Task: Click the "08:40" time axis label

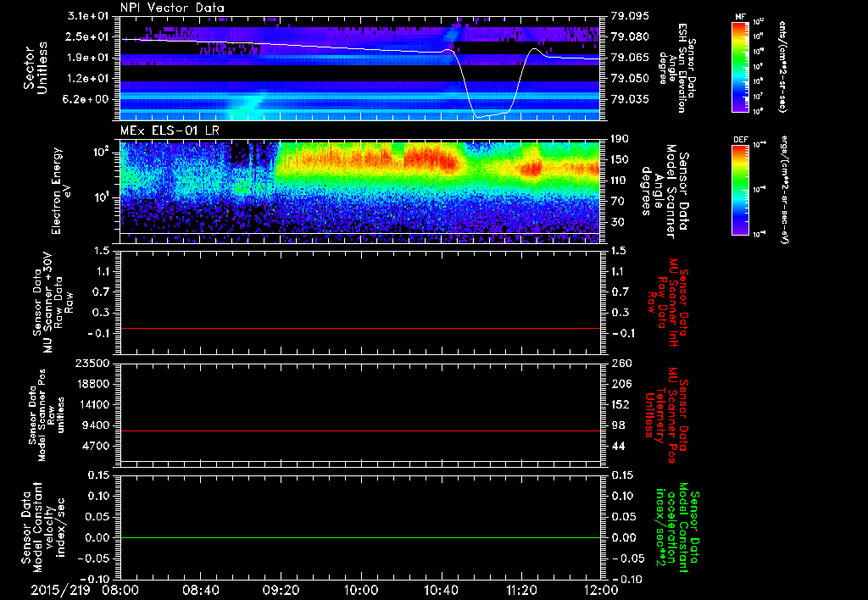Action: pos(200,591)
